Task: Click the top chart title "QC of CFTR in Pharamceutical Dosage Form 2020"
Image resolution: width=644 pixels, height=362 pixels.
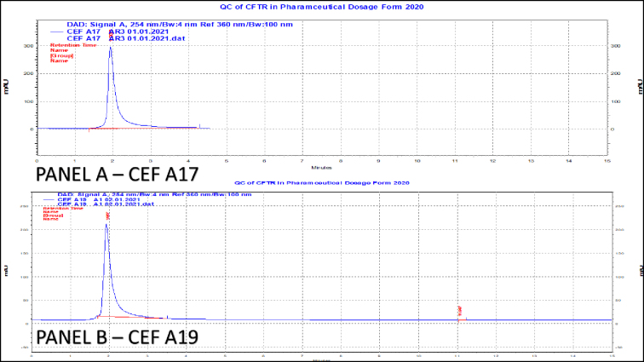Action: 322,7
